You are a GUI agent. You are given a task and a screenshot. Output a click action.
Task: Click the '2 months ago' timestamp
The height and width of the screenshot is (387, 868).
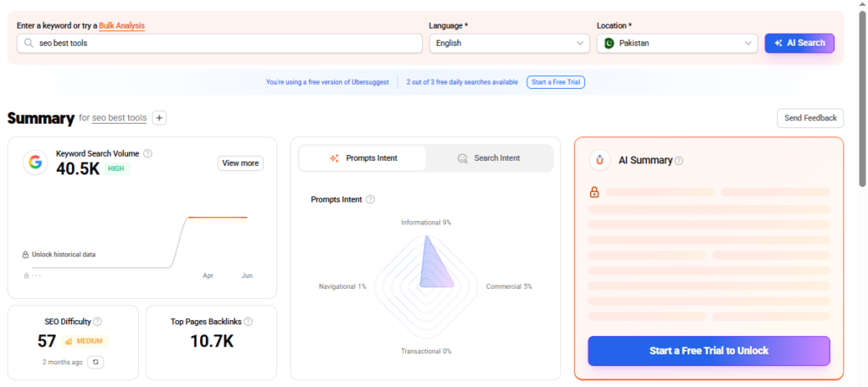tap(63, 362)
